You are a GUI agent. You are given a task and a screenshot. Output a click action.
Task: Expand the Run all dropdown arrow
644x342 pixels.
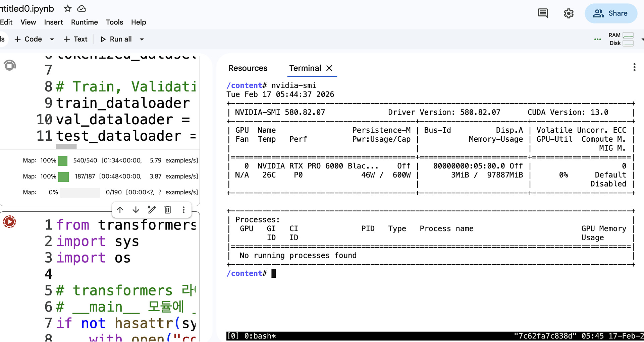(142, 40)
